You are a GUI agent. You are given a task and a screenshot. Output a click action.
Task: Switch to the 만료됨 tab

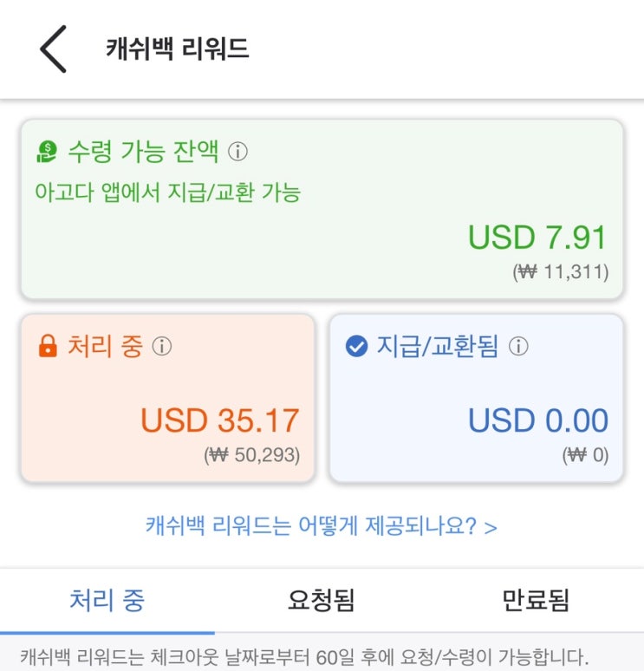tap(536, 600)
